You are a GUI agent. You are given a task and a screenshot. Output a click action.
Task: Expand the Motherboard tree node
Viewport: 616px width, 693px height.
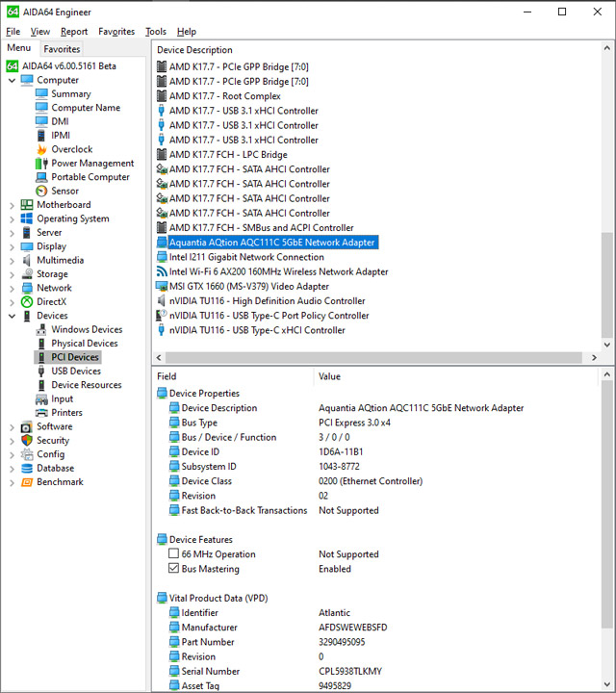pos(12,205)
